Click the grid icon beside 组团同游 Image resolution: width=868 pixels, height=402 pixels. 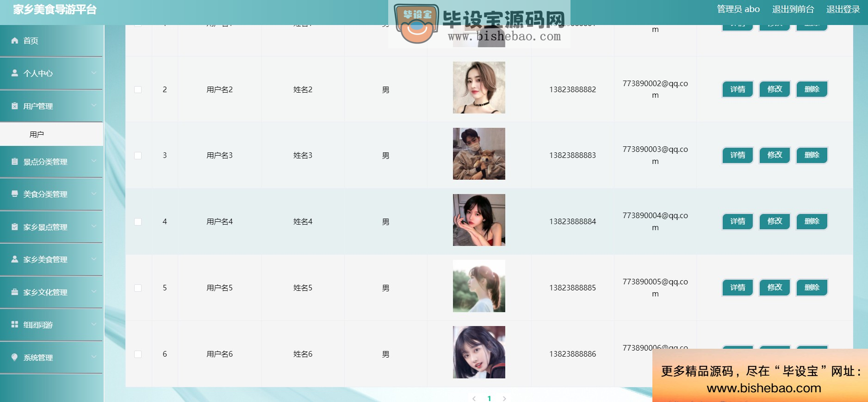(x=15, y=325)
